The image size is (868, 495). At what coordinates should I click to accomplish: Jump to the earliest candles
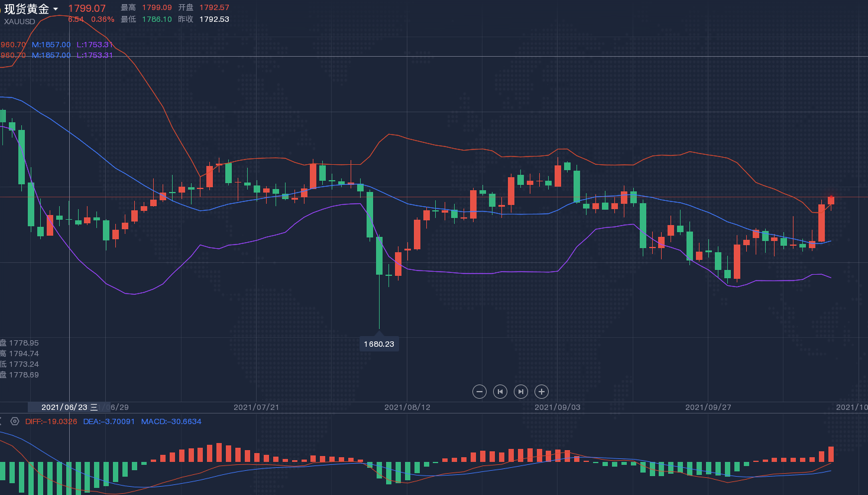pos(500,392)
